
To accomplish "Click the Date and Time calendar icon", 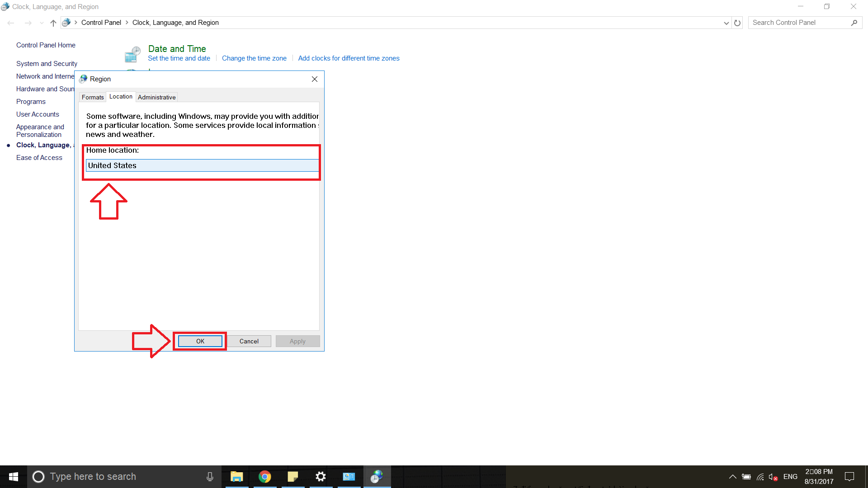I will click(x=132, y=54).
